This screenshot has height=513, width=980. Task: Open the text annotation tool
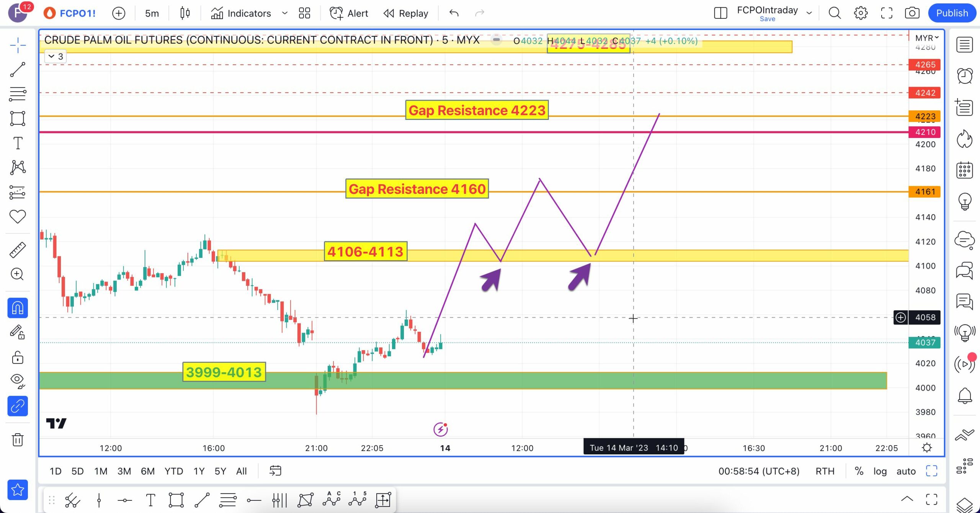(x=18, y=143)
